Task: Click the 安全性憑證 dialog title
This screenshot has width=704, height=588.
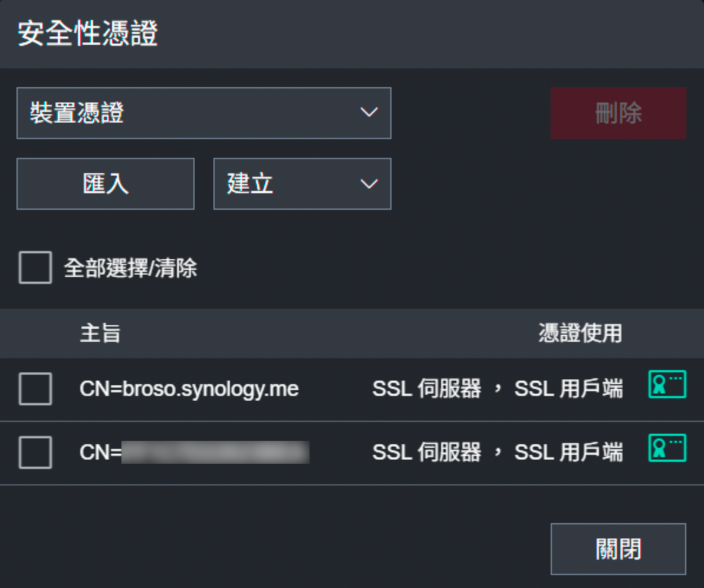Action: [x=88, y=34]
